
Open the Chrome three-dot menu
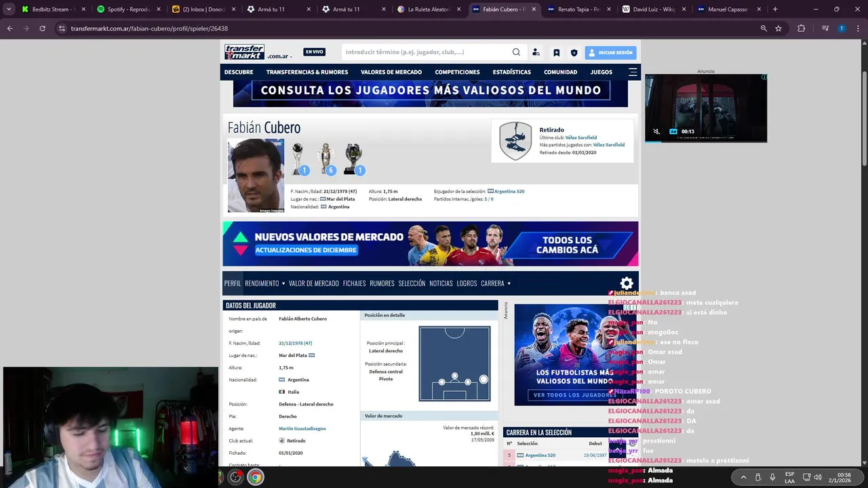(x=858, y=28)
